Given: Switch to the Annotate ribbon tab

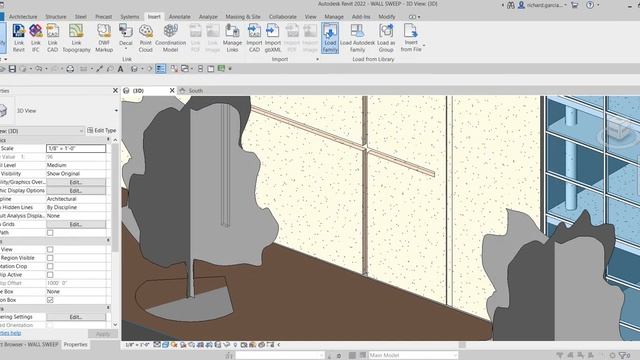Looking at the screenshot, I should coord(180,17).
